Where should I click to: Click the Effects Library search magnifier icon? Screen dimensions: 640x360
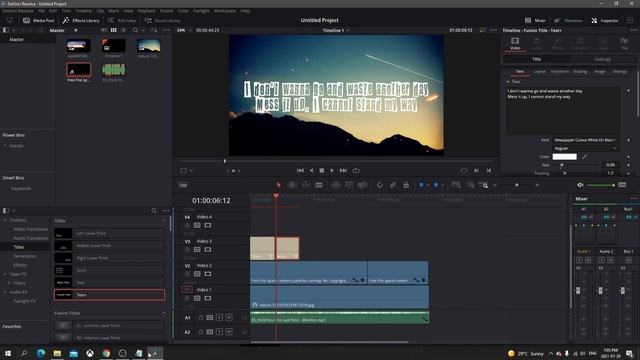(x=154, y=211)
